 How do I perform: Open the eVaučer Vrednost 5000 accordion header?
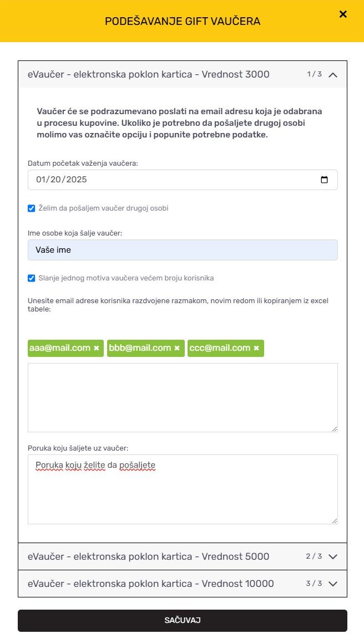pos(183,556)
